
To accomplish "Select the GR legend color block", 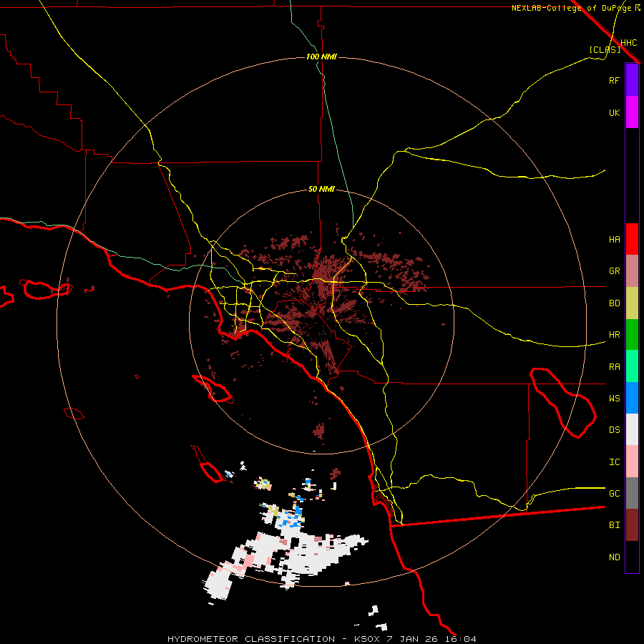I will tap(632, 270).
